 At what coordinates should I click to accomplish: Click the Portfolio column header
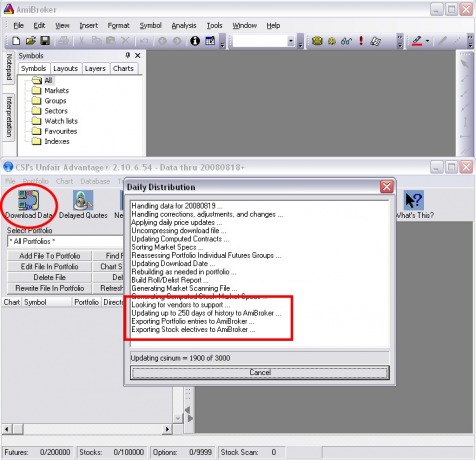tap(86, 302)
